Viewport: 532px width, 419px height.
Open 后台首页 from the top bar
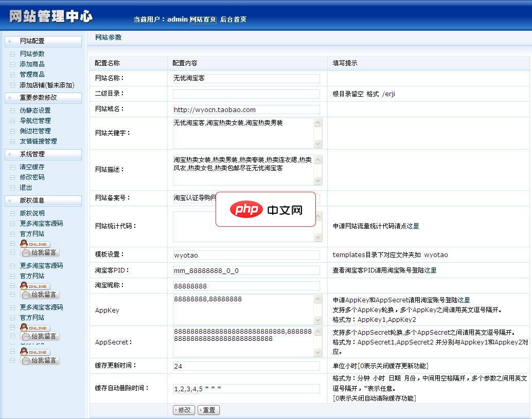234,19
